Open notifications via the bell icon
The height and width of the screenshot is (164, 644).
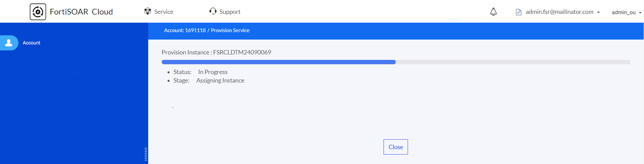pyautogui.click(x=493, y=12)
